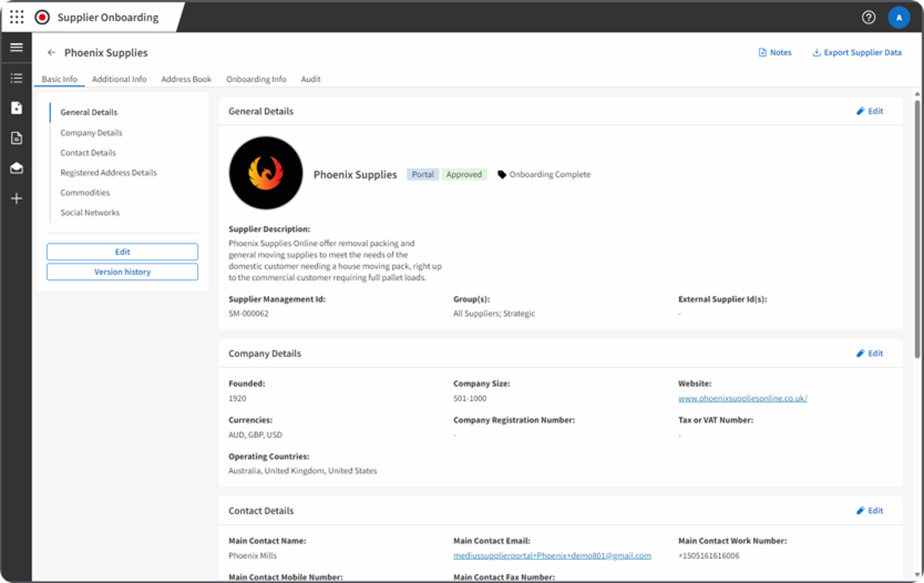This screenshot has width=924, height=583.
Task: Export Supplier Data
Action: (857, 53)
